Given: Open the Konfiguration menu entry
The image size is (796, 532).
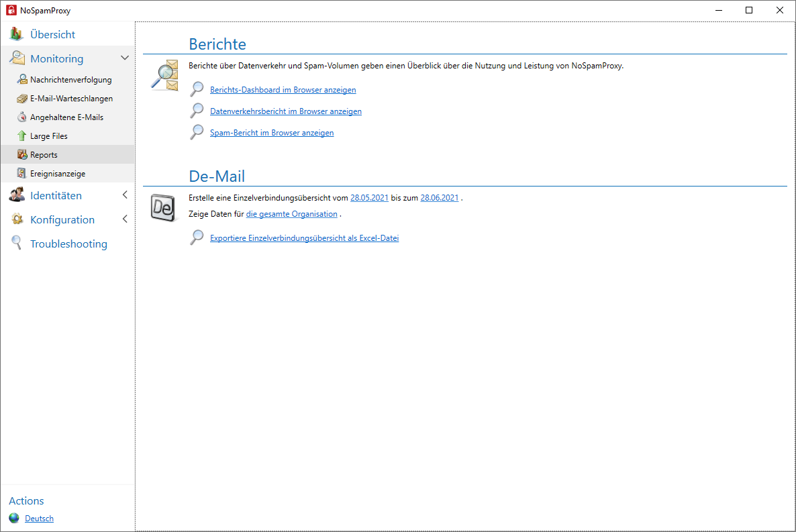Looking at the screenshot, I should [62, 220].
